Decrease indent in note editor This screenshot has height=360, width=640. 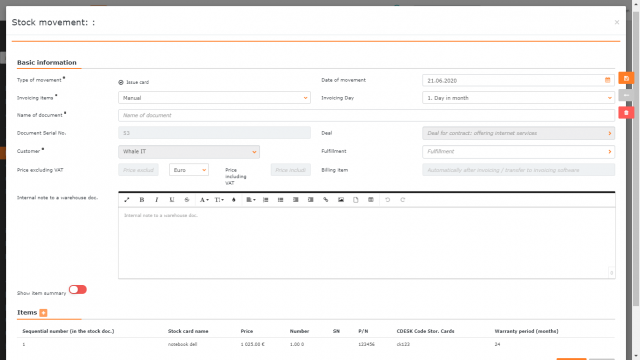[296, 200]
